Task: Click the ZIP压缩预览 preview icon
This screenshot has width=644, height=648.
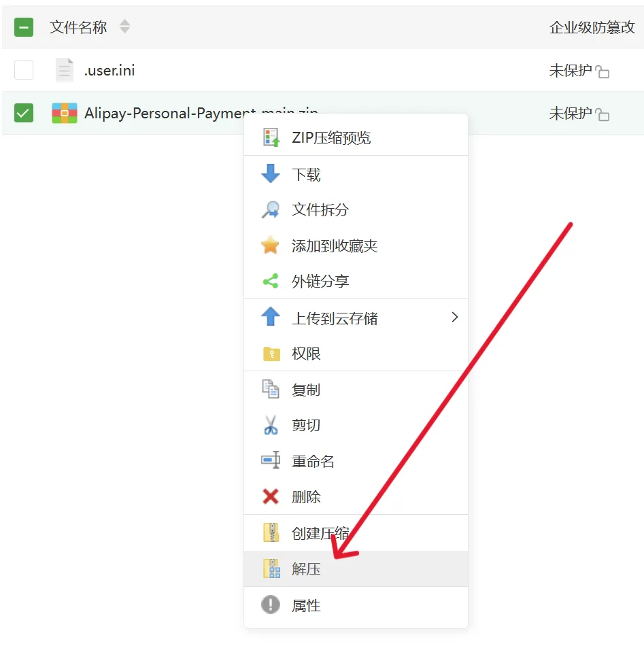Action: tap(271, 138)
